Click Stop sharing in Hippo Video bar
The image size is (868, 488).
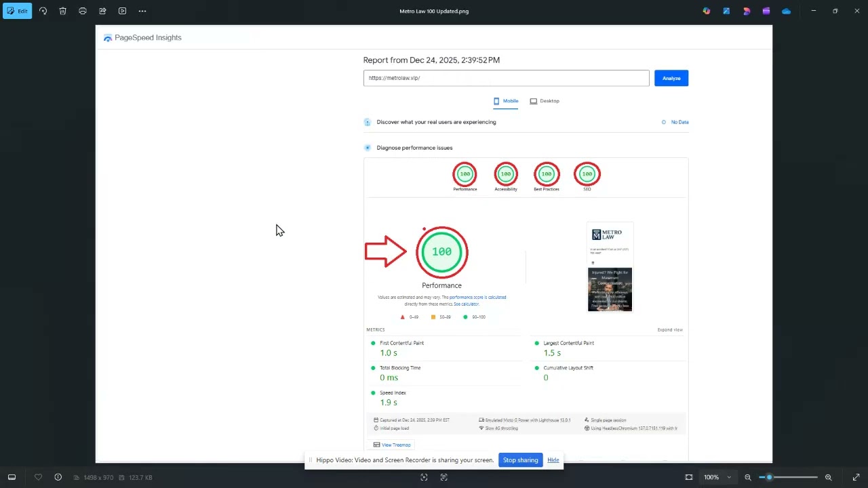tap(520, 460)
